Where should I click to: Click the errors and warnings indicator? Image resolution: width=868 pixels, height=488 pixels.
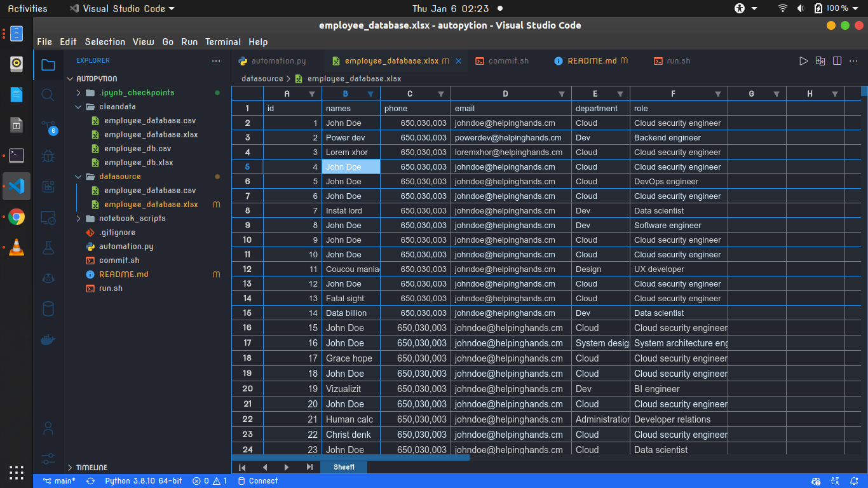click(x=210, y=481)
